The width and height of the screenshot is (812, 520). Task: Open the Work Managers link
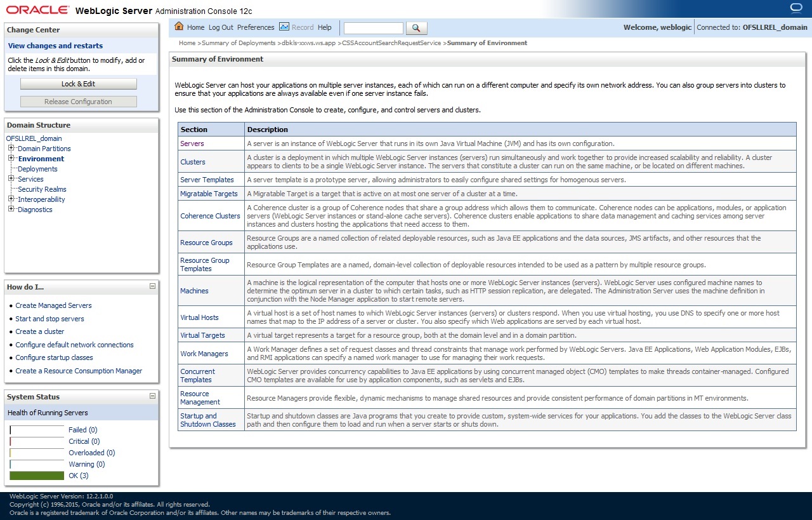[204, 354]
